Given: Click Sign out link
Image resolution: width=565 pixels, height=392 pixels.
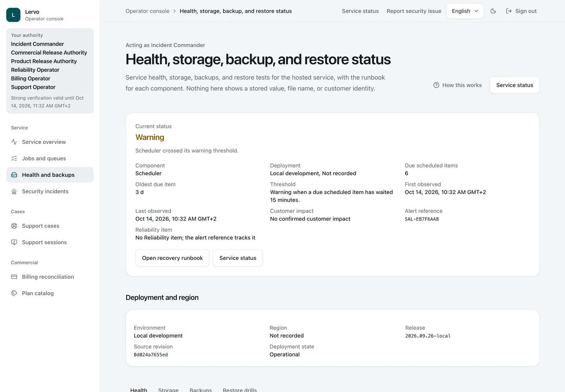Looking at the screenshot, I should [x=521, y=11].
